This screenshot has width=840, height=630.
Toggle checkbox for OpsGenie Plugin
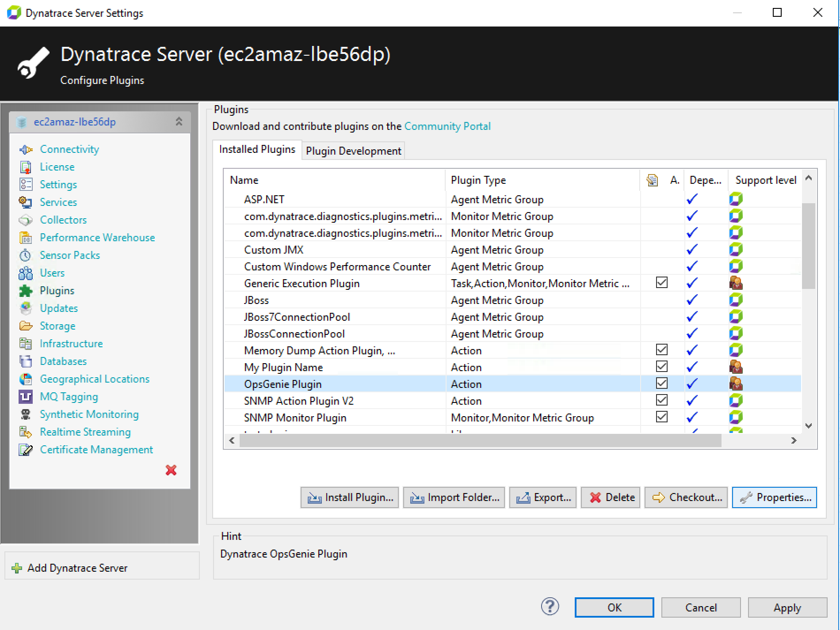[x=662, y=383]
